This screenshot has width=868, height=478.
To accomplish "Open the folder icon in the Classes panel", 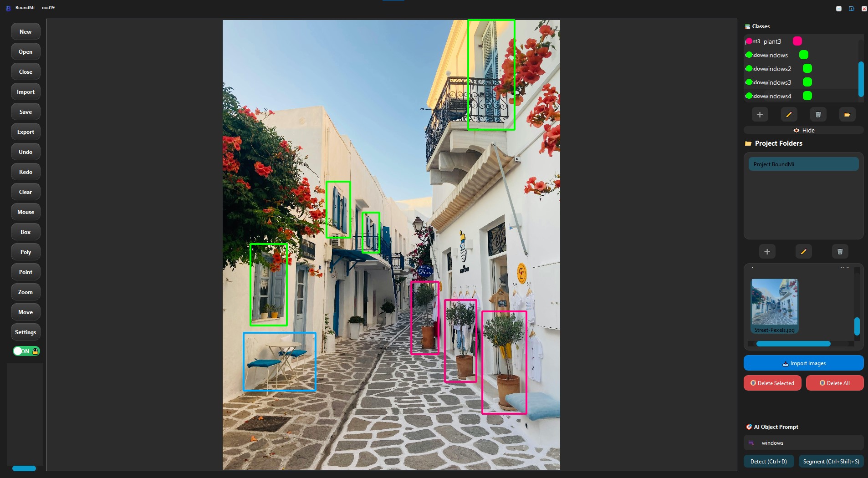I will [x=847, y=114].
